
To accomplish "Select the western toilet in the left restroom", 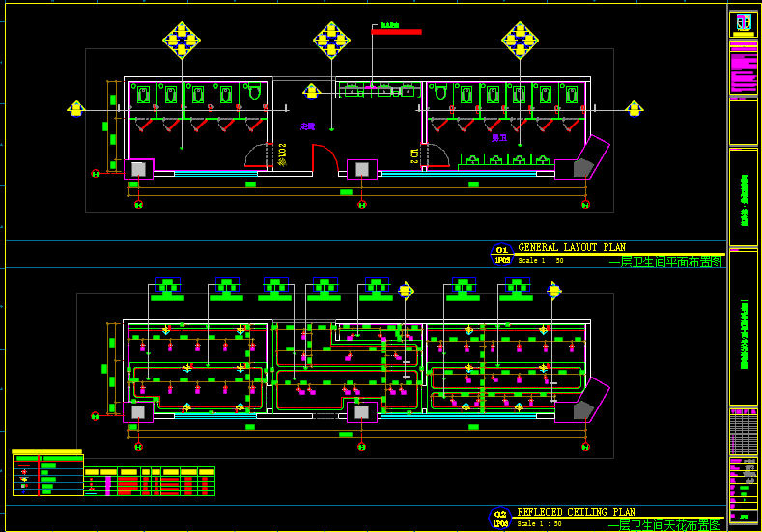I will click(255, 92).
